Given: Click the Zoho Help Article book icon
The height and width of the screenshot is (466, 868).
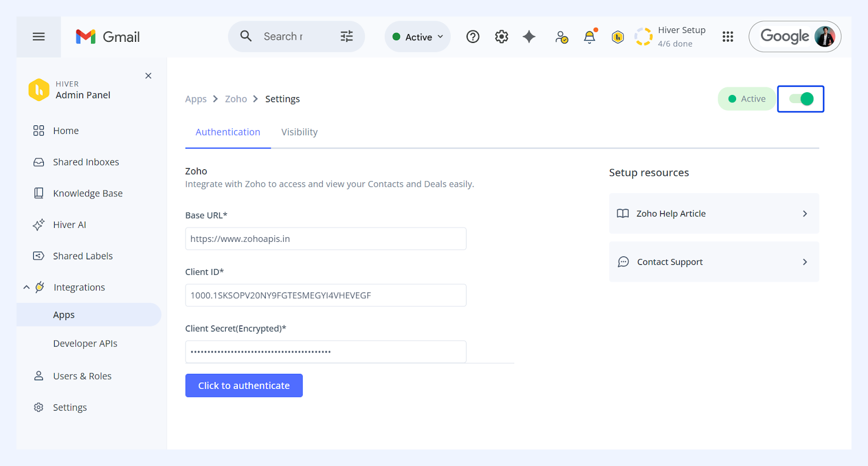Looking at the screenshot, I should coord(623,214).
